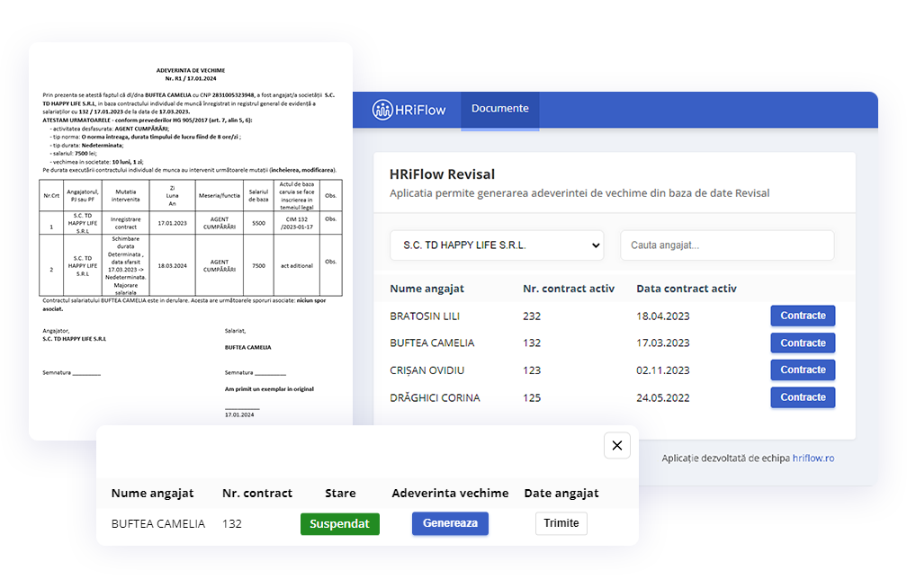
Task: Open Contracte for DRĂGHICI CORINA
Action: tap(803, 397)
